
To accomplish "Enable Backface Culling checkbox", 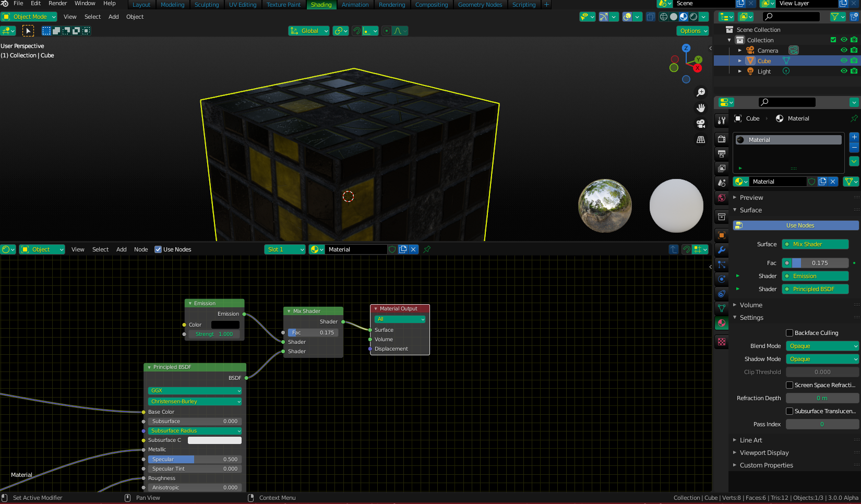I will tap(790, 333).
